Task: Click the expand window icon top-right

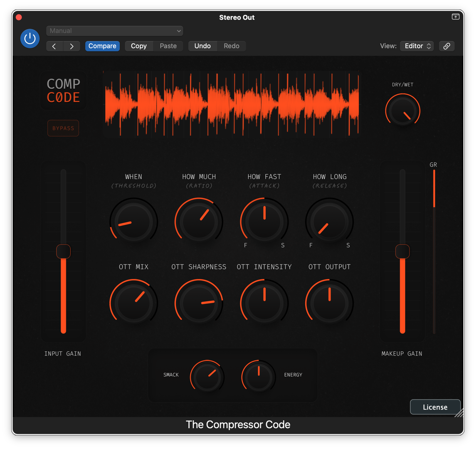Action: (455, 17)
